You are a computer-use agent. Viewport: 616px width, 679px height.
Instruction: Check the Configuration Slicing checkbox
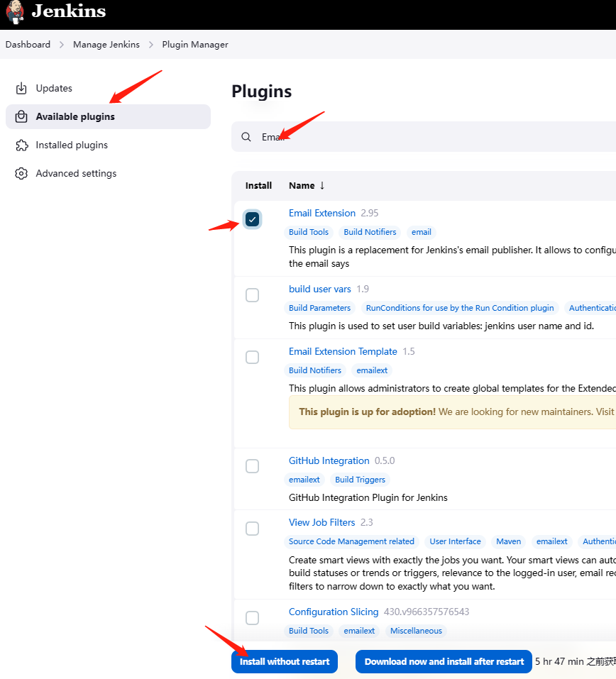pos(252,618)
